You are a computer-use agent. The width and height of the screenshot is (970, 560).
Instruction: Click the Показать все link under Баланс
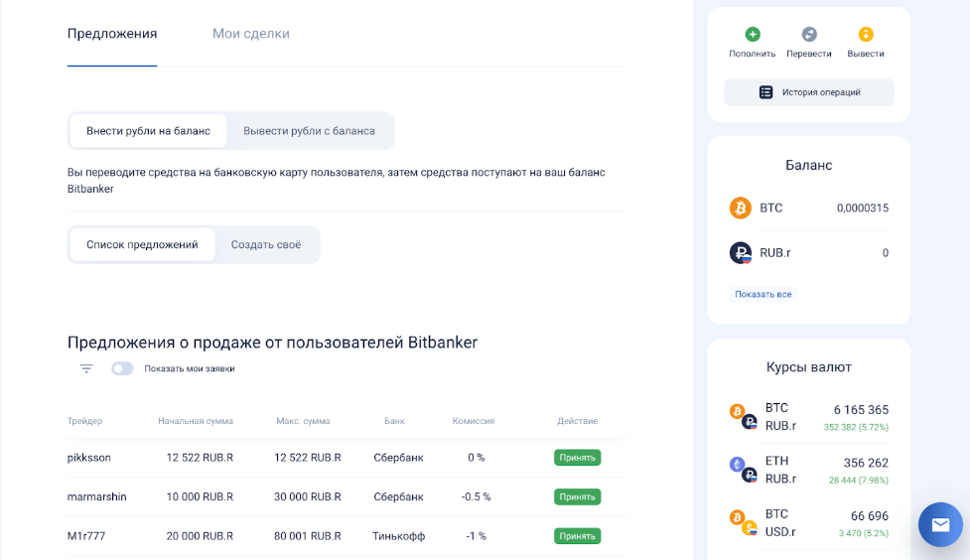762,294
